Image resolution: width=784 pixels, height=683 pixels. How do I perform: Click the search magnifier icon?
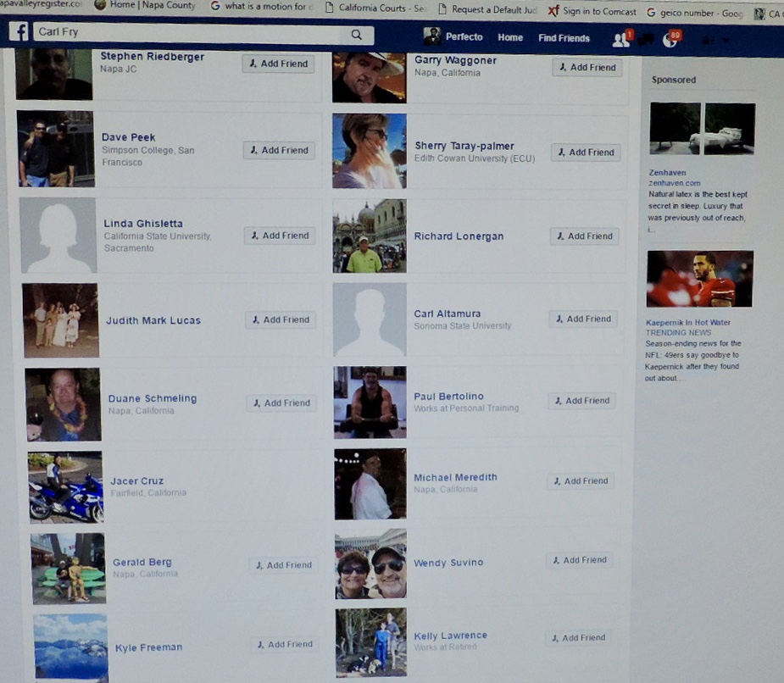point(357,35)
